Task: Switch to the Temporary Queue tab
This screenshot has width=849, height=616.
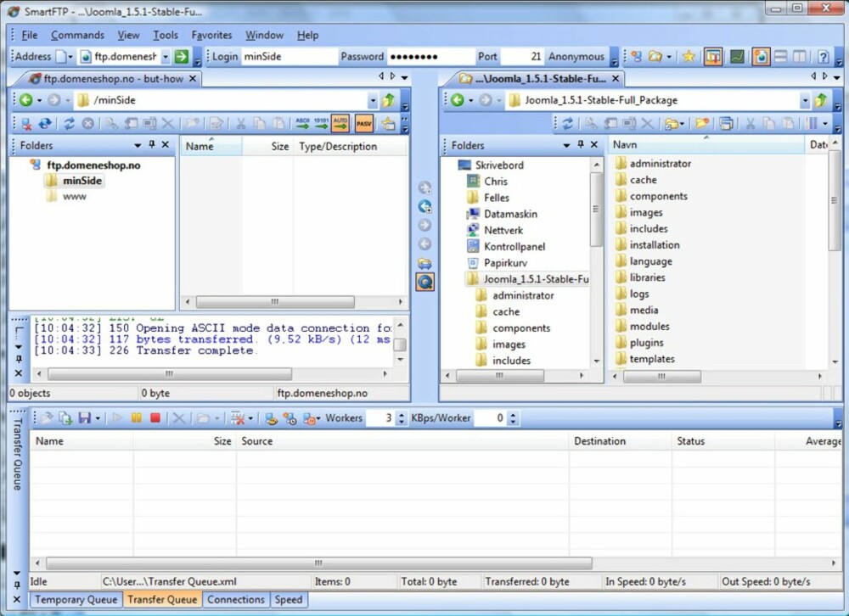Action: pyautogui.click(x=76, y=600)
